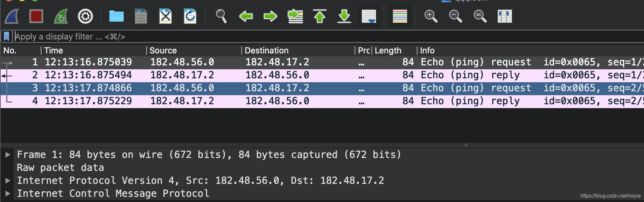Restart the current capture (green fin)

61,16
